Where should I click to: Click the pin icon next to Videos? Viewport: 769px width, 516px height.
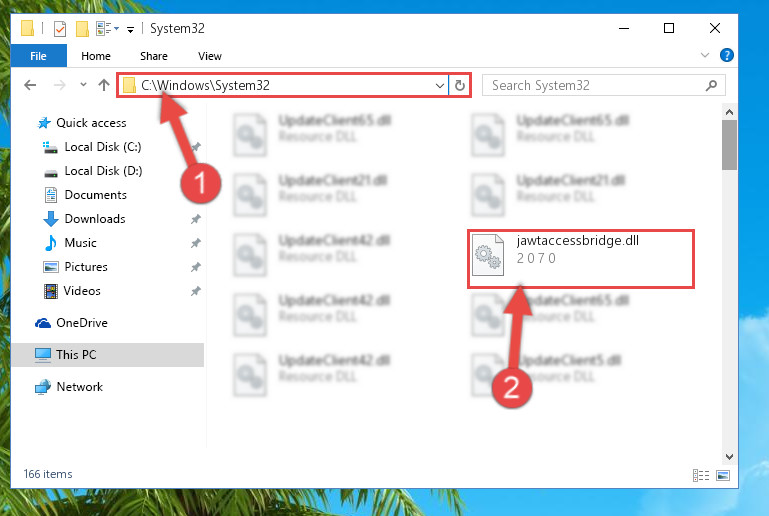[196, 291]
